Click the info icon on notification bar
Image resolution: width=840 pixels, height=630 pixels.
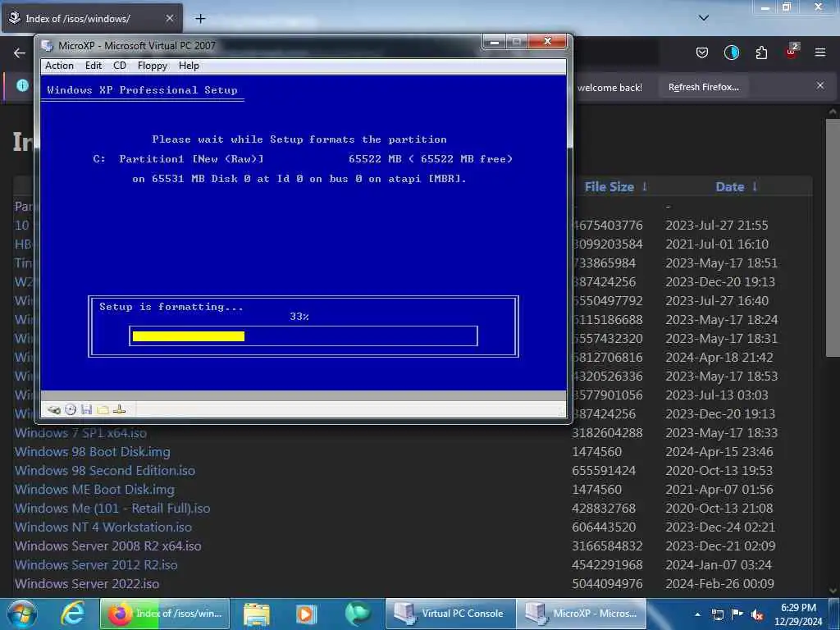(22, 85)
